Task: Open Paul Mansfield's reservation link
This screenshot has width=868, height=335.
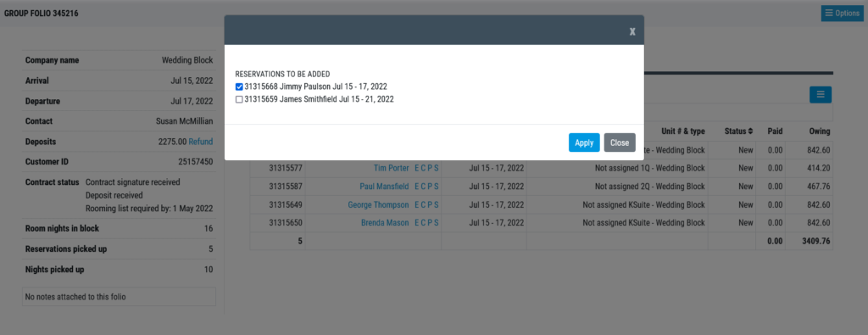Action: click(x=384, y=186)
